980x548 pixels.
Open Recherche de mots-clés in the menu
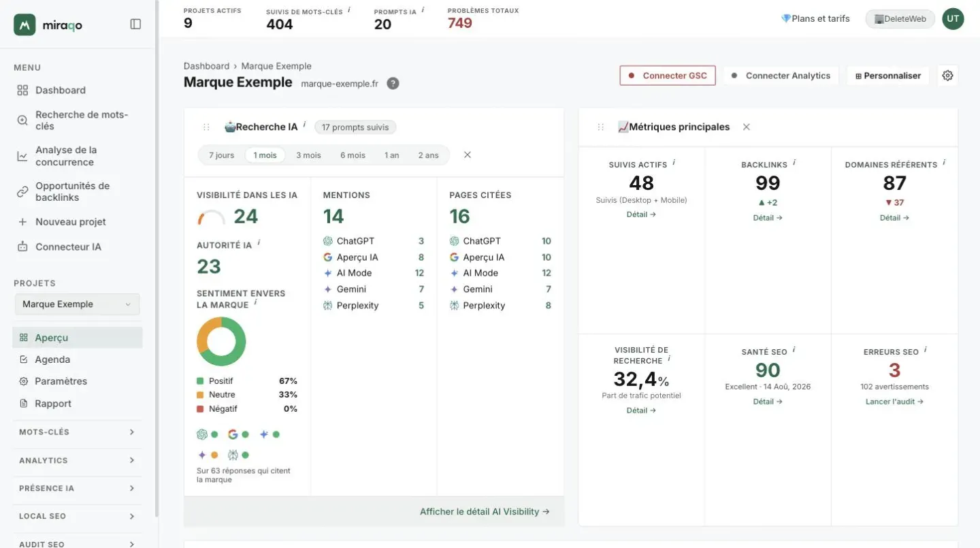[77, 120]
